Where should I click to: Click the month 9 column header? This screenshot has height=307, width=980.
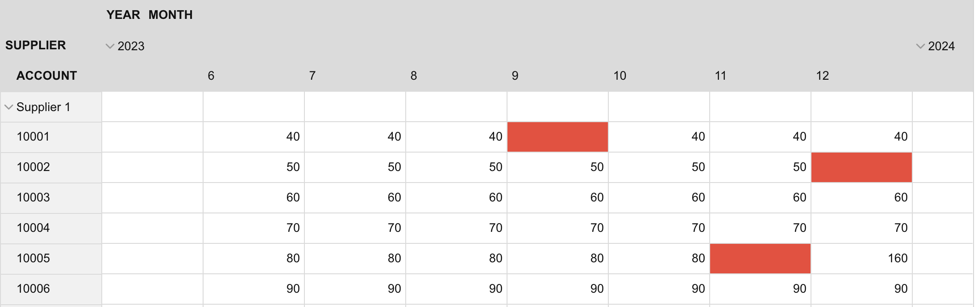(515, 76)
